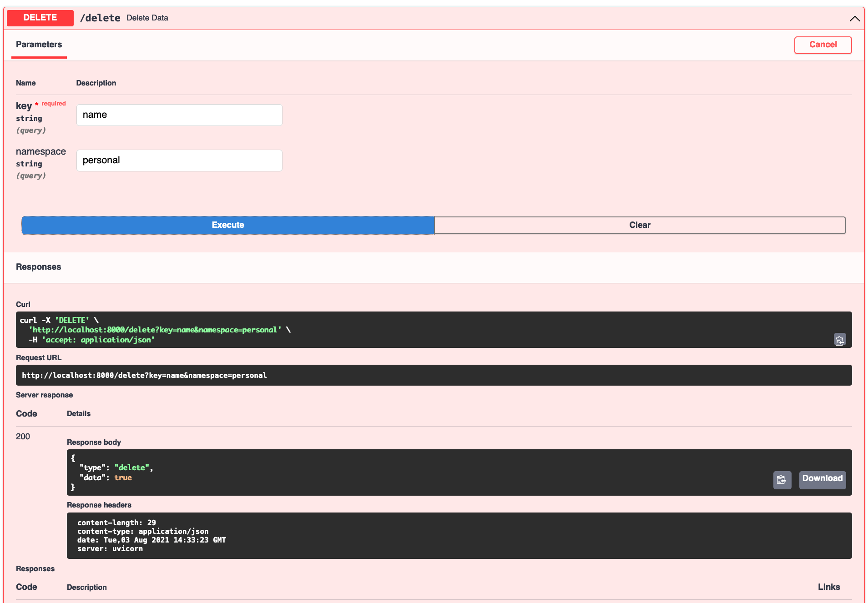Viewport: 868px width, 603px height.
Task: Select the Parameters tab
Action: [39, 45]
